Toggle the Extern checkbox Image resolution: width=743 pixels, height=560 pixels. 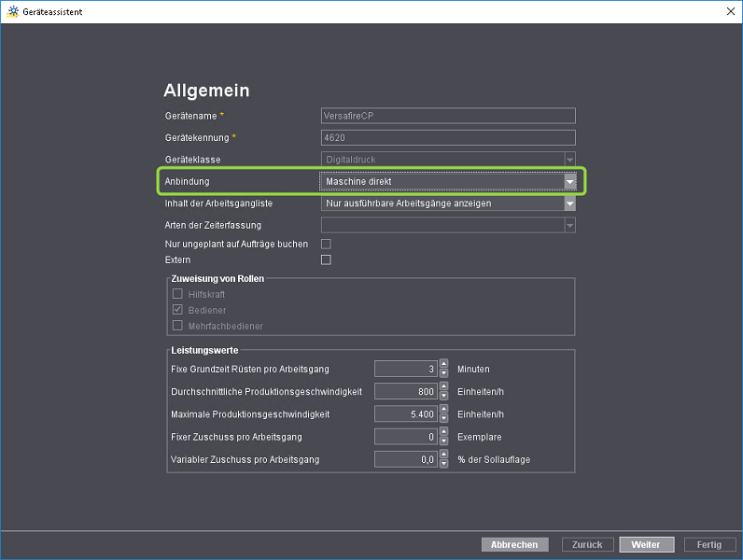click(326, 259)
